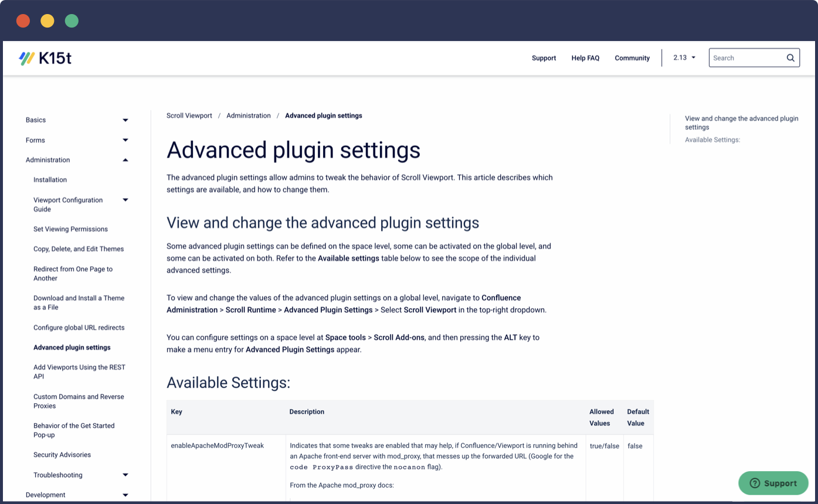The width and height of the screenshot is (818, 504).
Task: Jump to View and change settings TOC link
Action: coord(742,122)
